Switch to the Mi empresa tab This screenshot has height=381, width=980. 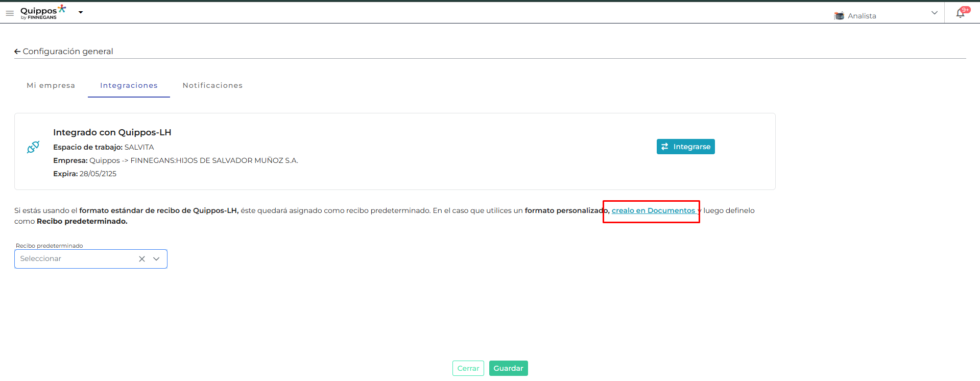pyautogui.click(x=51, y=85)
